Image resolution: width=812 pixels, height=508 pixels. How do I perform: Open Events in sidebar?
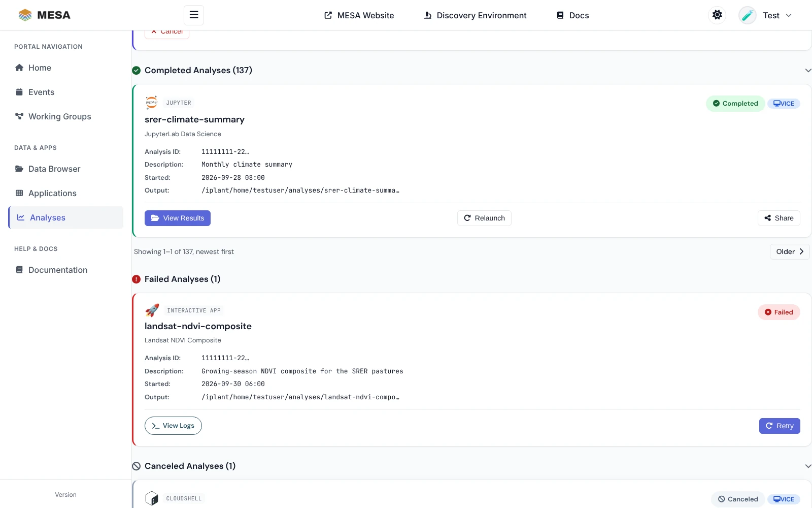tap(66, 92)
